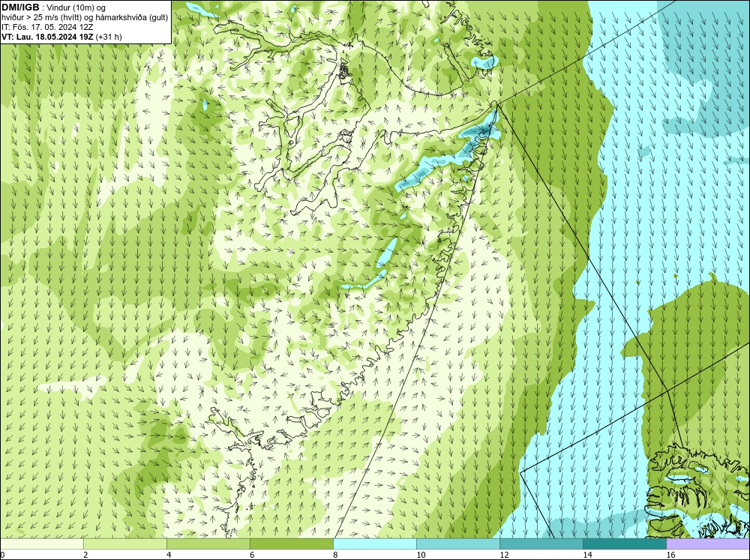
Task: Click the 'IT: Fös. 17. 05. 2024 12Z' line
Action: [x=47, y=27]
